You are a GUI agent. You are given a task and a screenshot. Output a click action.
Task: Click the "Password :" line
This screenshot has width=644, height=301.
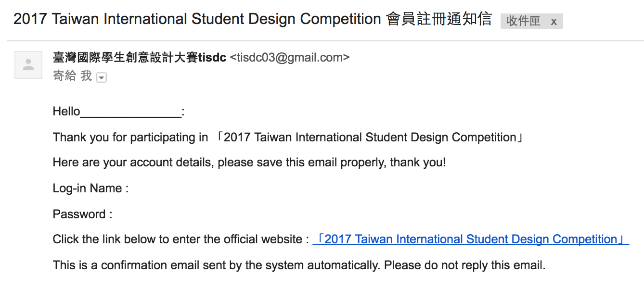82,214
